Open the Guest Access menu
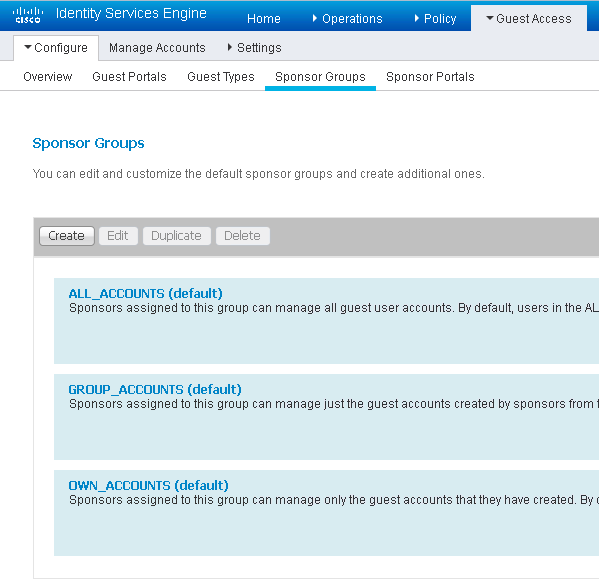The image size is (599, 579). pyautogui.click(x=529, y=19)
